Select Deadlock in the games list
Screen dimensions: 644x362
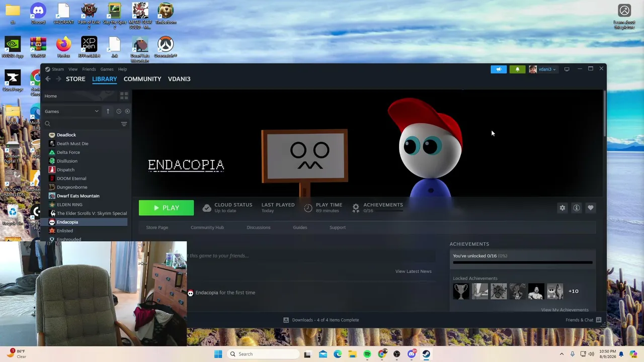[x=66, y=135]
